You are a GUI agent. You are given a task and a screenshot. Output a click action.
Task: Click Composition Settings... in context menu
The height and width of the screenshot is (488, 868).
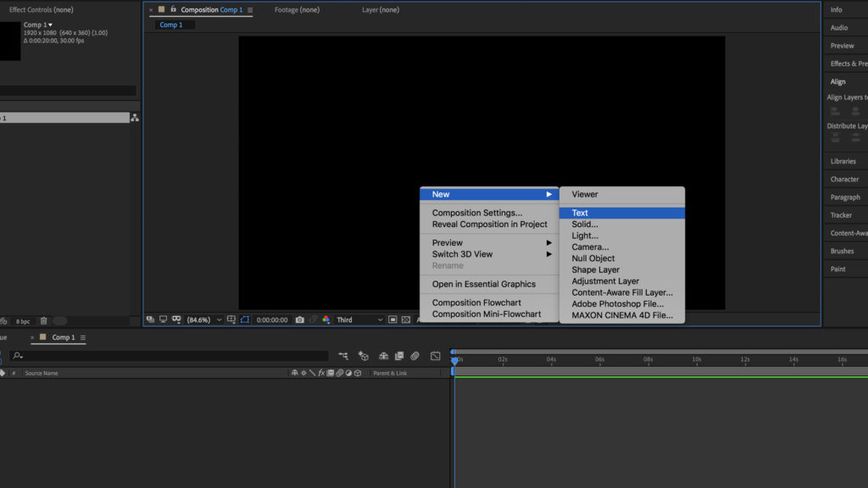(x=477, y=213)
